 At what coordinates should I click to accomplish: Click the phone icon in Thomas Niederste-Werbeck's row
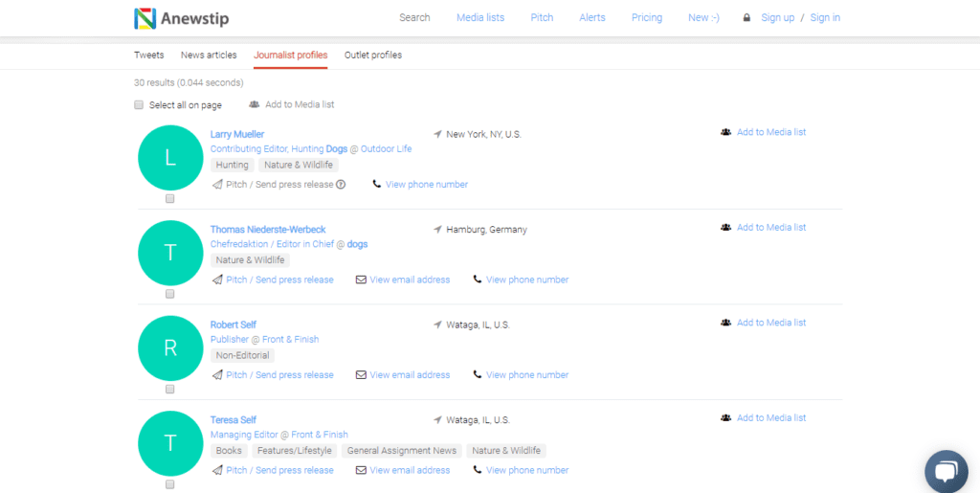click(478, 280)
